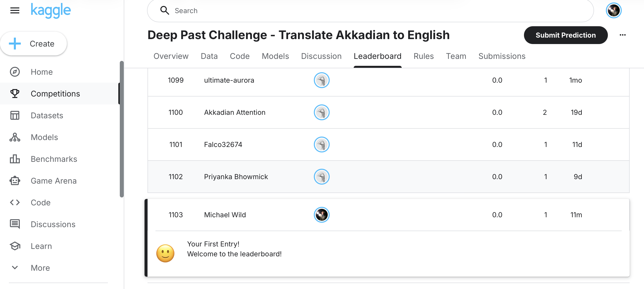Open the Learn graduation cap icon
Image resolution: width=644 pixels, height=289 pixels.
point(15,246)
